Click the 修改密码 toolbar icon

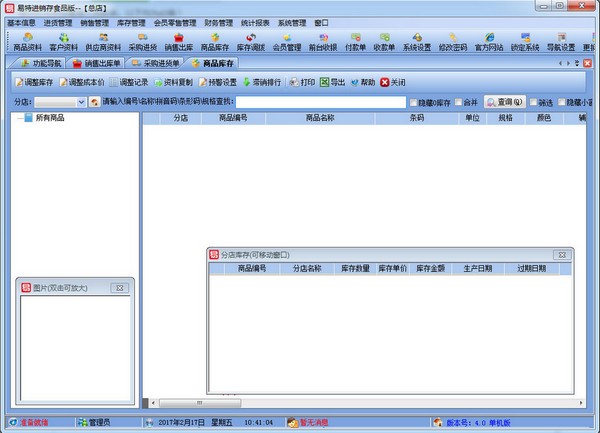point(453,41)
